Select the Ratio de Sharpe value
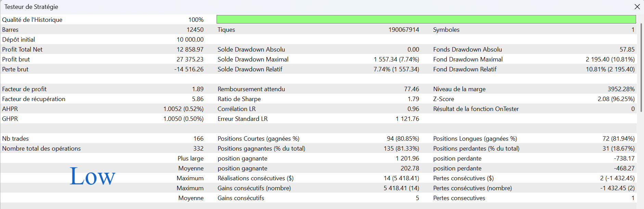644x209 pixels. coord(413,99)
